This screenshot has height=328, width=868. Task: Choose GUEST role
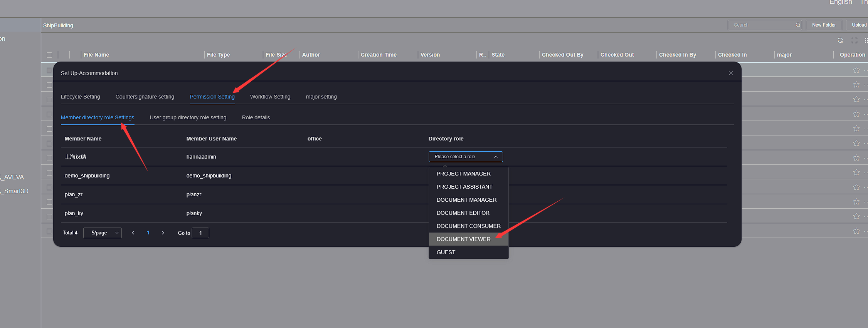(469, 252)
